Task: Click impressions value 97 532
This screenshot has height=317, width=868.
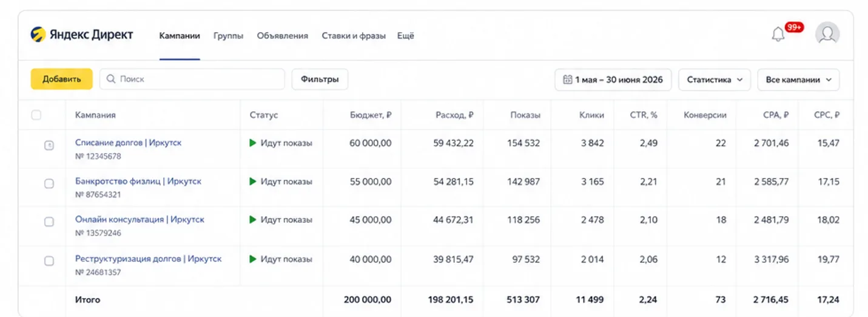Action: [x=526, y=259]
